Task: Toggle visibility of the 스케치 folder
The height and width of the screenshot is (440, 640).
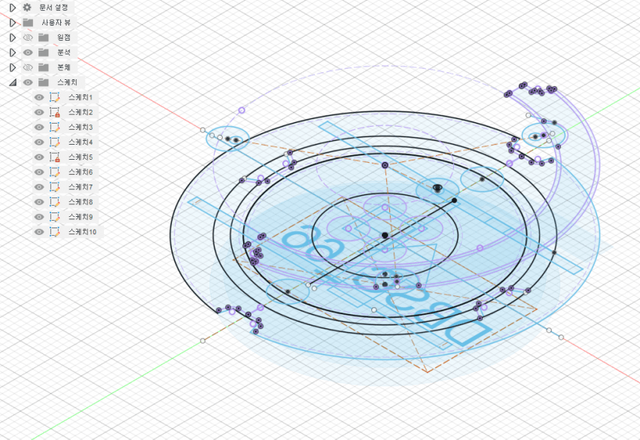Action: tap(28, 82)
